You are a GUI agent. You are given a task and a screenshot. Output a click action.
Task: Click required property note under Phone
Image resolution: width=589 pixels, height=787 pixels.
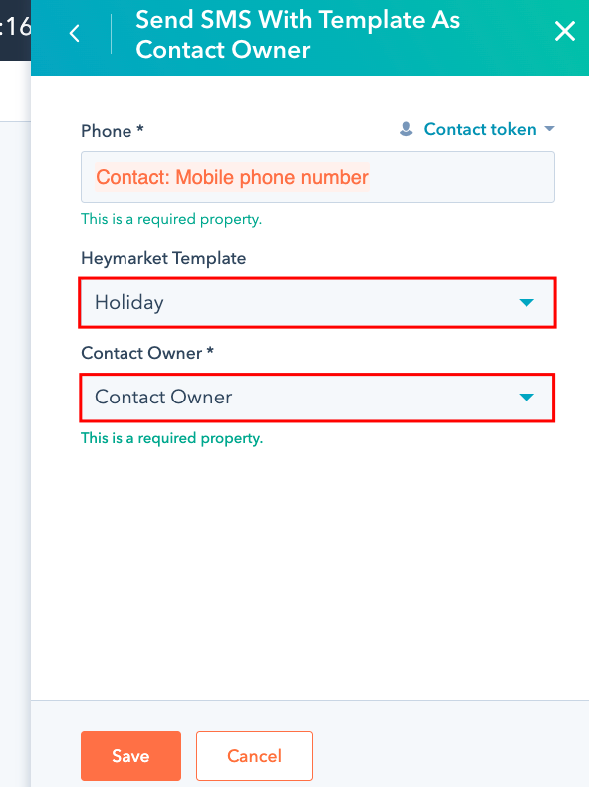pos(172,219)
